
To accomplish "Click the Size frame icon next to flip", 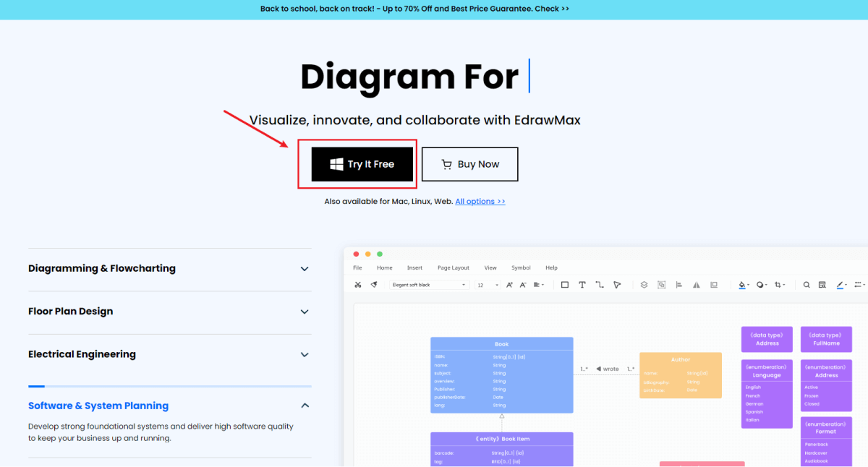I will (714, 285).
